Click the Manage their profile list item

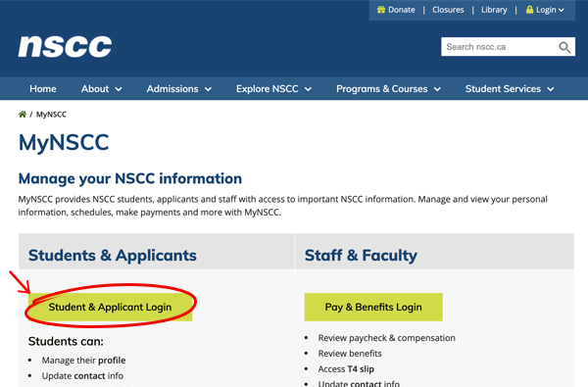point(83,361)
